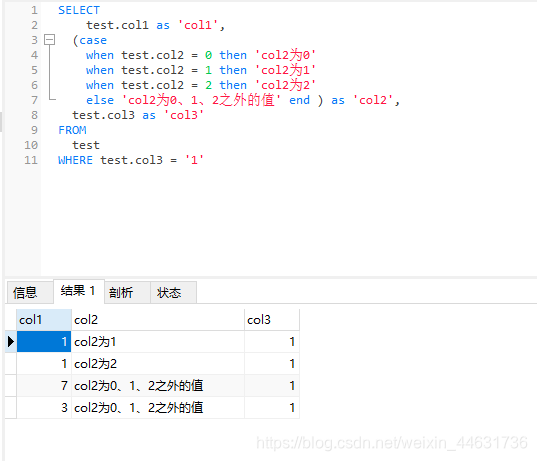Image resolution: width=537 pixels, height=461 pixels.
Task: Select col3 cell in the 'col2为2' row
Action: coord(272,363)
